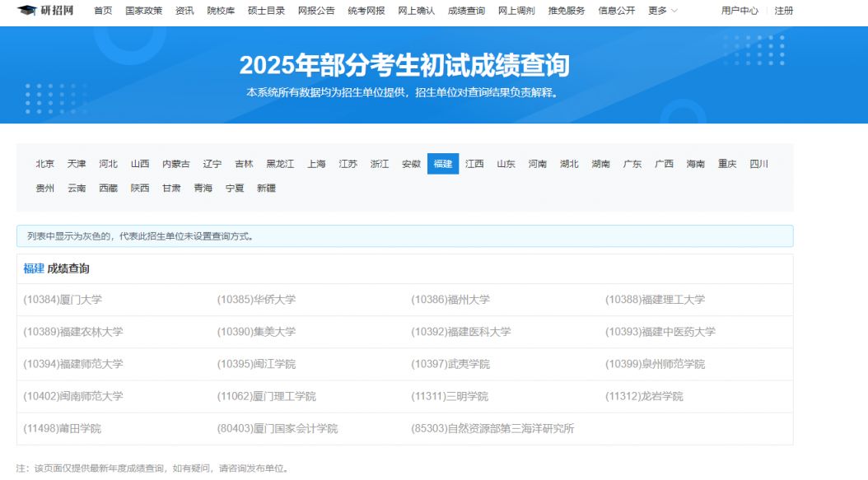Open 用户中心 link
Viewport: 868px width, 480px height.
(x=740, y=11)
